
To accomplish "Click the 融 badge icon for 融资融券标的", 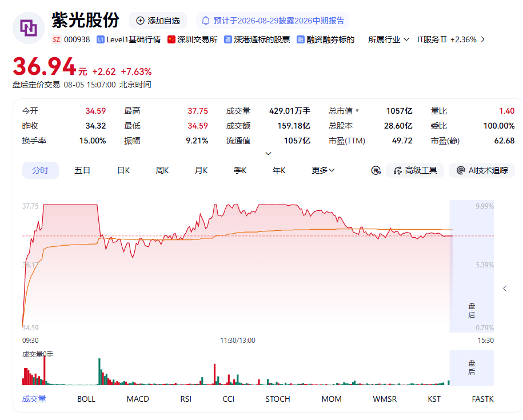I will tap(301, 39).
